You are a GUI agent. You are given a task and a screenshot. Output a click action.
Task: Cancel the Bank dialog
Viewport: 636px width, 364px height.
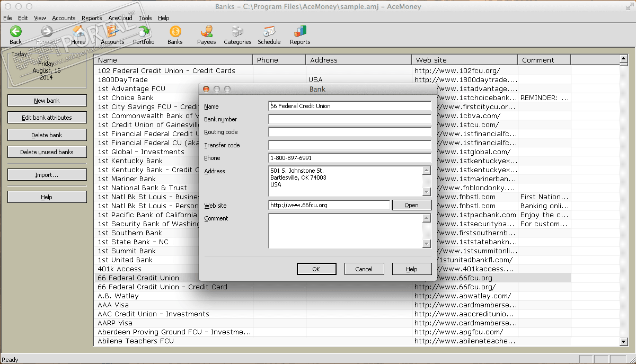[364, 269]
